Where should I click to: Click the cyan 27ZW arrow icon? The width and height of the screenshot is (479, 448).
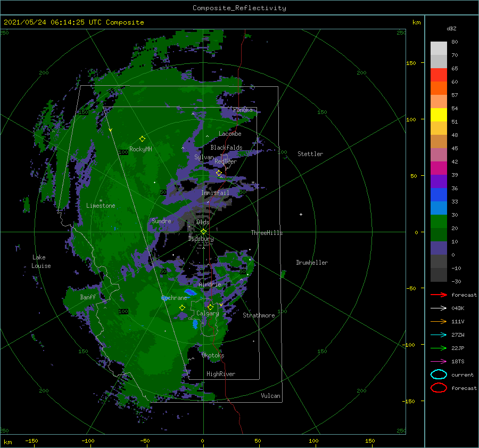(439, 335)
